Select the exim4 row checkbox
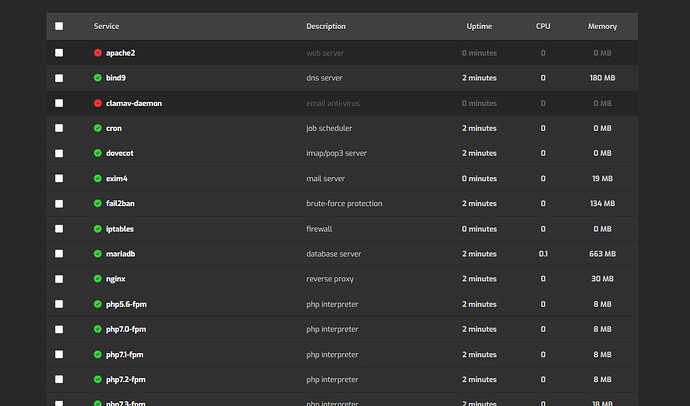Screen dimensions: 690x406 tap(59, 178)
